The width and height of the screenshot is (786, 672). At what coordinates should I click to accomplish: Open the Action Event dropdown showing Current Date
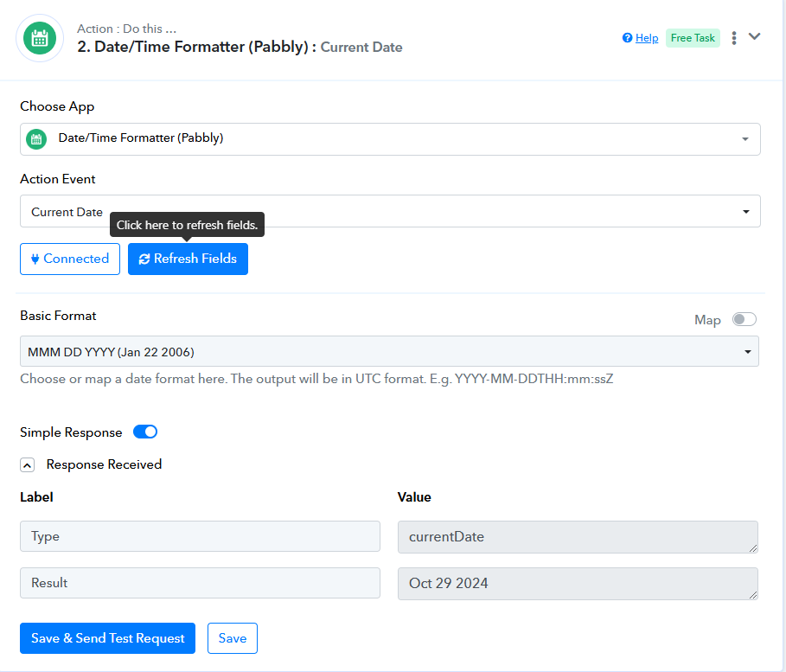pyautogui.click(x=390, y=211)
